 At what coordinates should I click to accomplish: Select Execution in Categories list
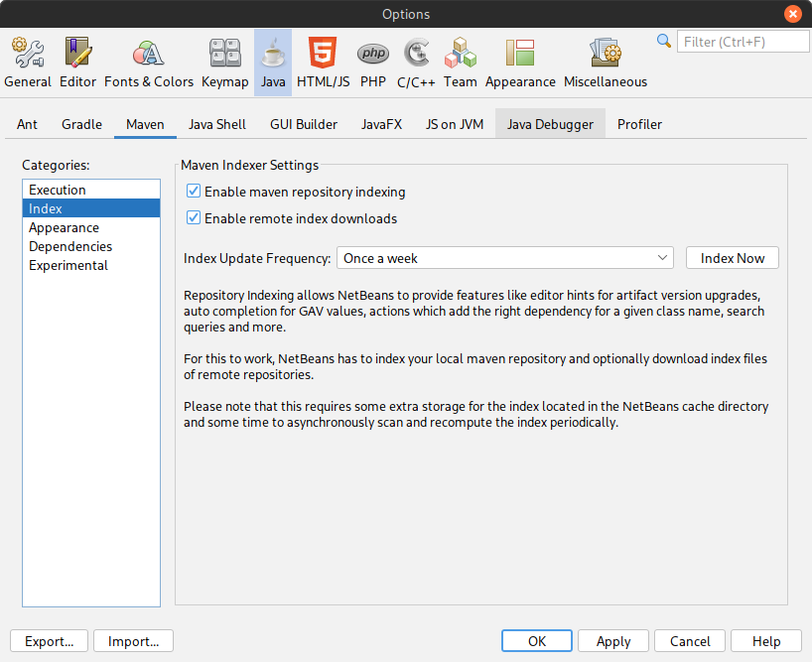tap(91, 190)
